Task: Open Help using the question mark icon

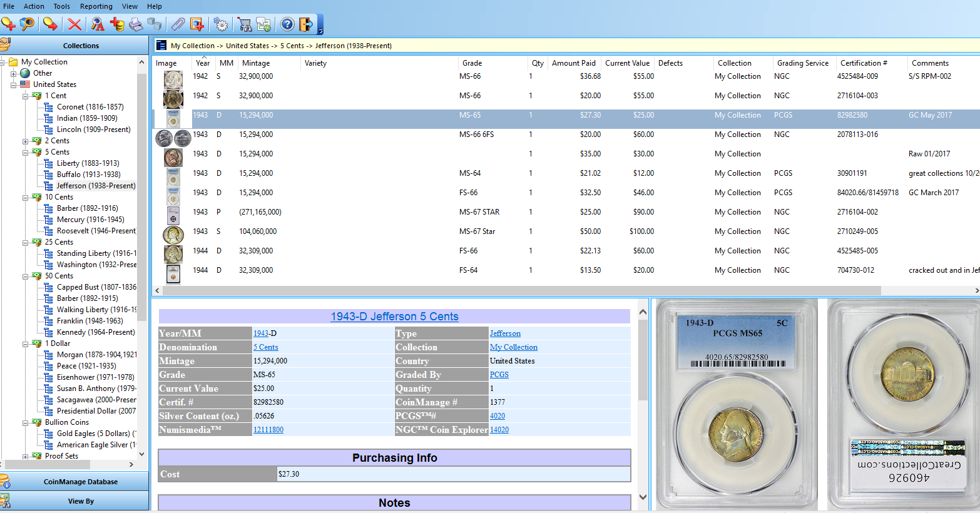Action: tap(287, 24)
